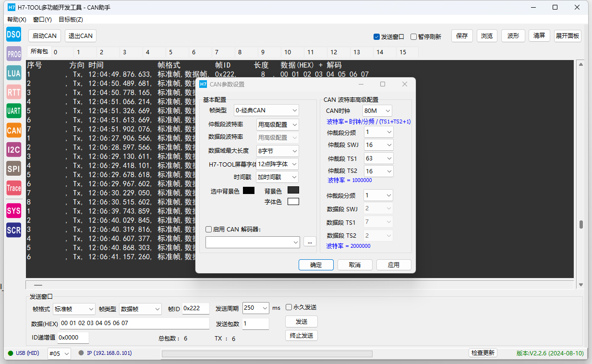Minimize the CAN参数设置 dialog

click(x=361, y=84)
